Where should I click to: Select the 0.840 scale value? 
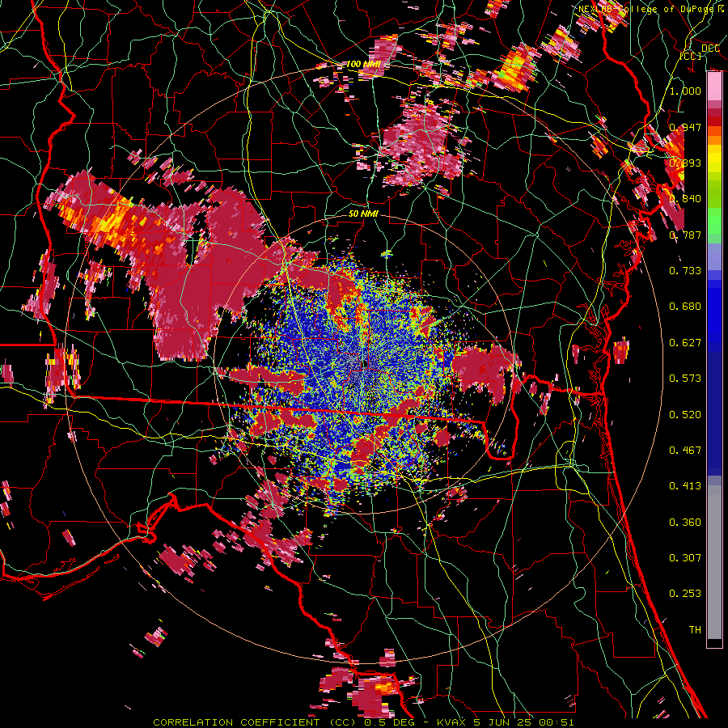[685, 199]
